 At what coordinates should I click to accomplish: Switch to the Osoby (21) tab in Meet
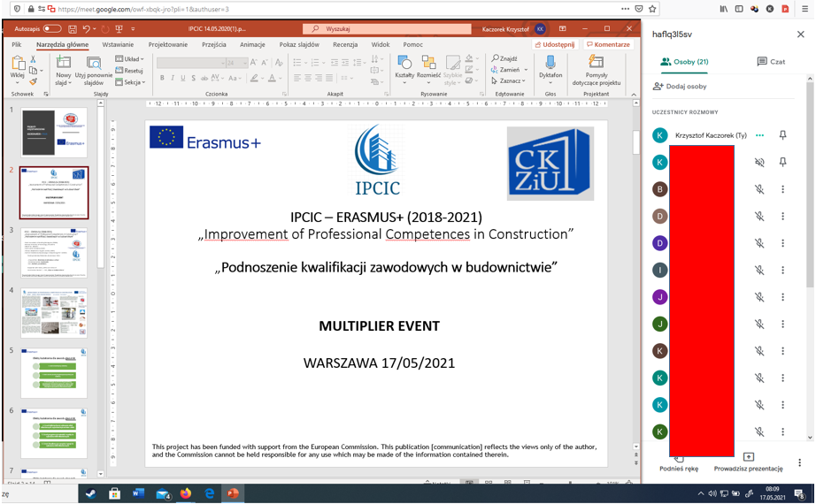click(684, 61)
